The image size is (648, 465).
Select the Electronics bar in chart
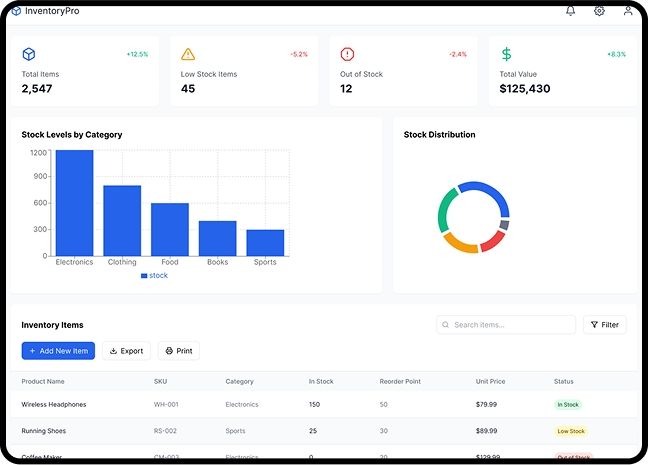pyautogui.click(x=75, y=203)
